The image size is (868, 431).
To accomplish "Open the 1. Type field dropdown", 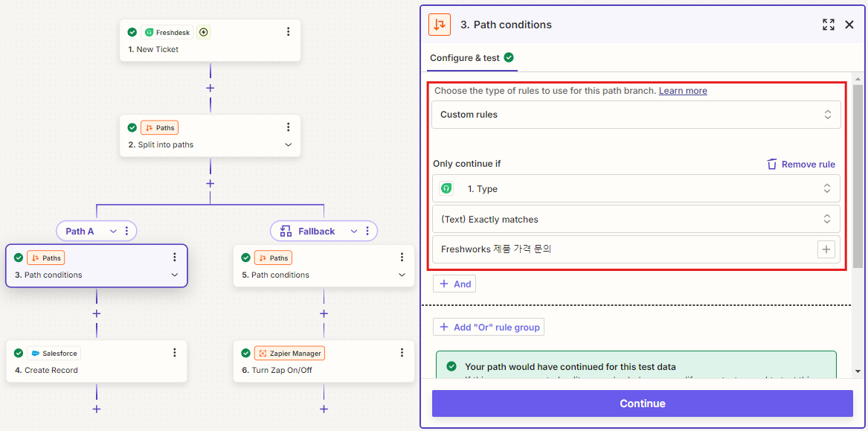I will pos(637,188).
